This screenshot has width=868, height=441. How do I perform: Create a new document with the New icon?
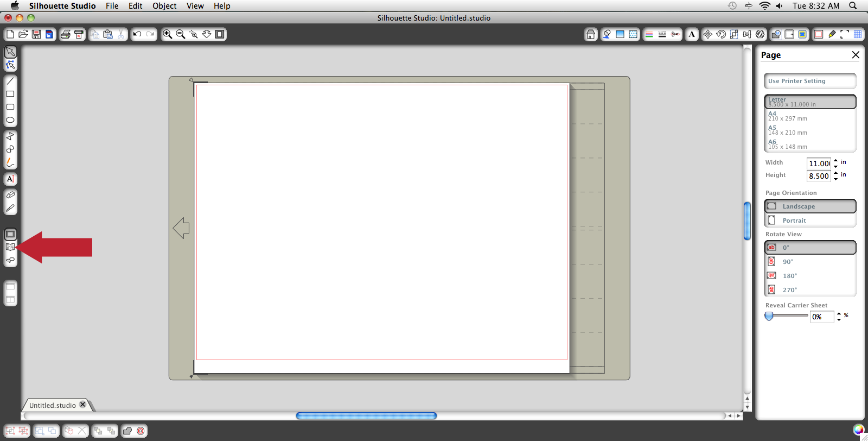click(10, 34)
